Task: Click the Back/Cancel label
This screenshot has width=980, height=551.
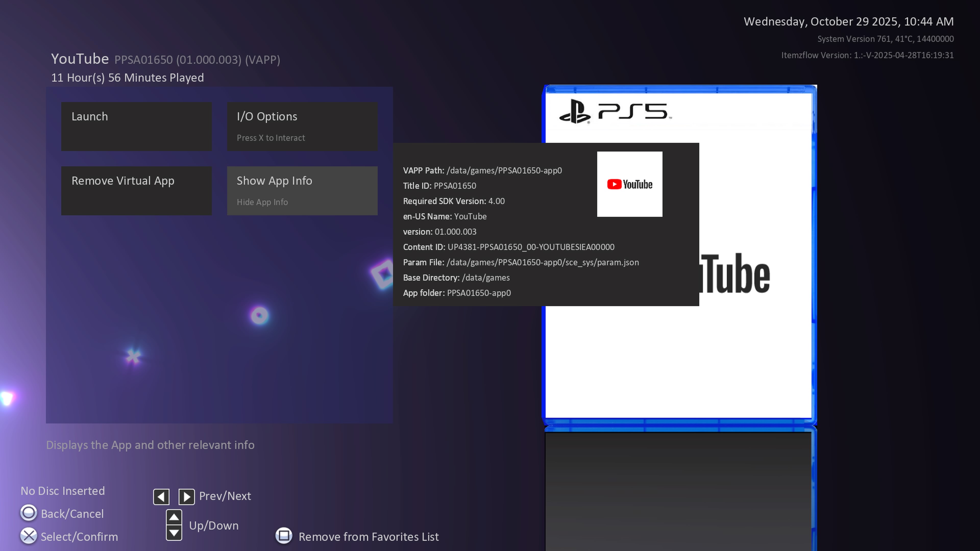Action: 72,514
